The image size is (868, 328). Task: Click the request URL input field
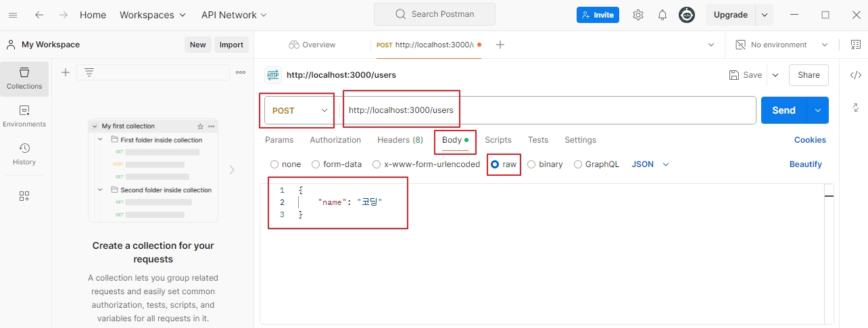pos(548,110)
